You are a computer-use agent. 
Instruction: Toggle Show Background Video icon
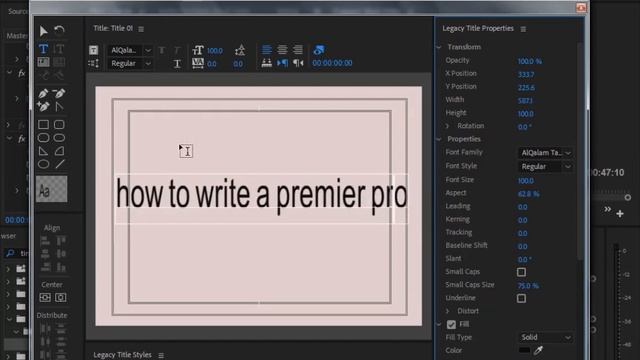[x=319, y=50]
